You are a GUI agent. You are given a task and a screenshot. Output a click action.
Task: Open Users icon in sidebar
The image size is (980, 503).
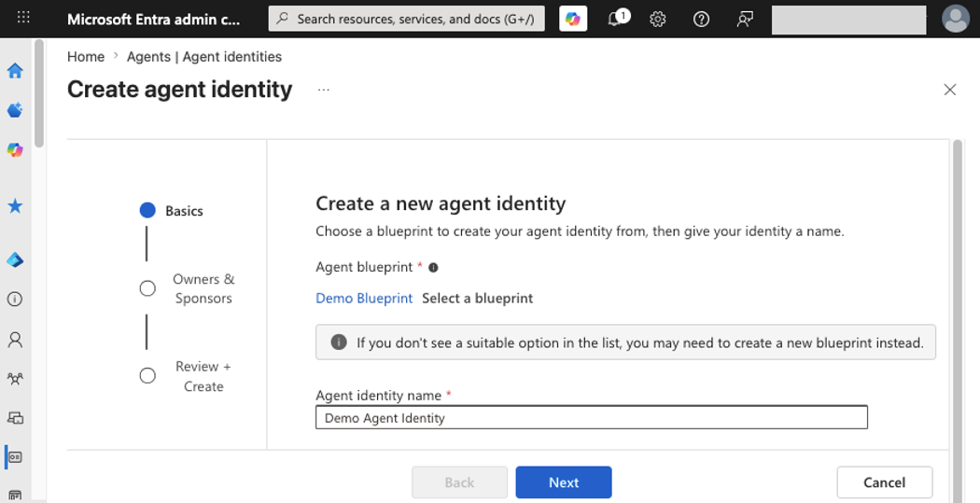(15, 340)
